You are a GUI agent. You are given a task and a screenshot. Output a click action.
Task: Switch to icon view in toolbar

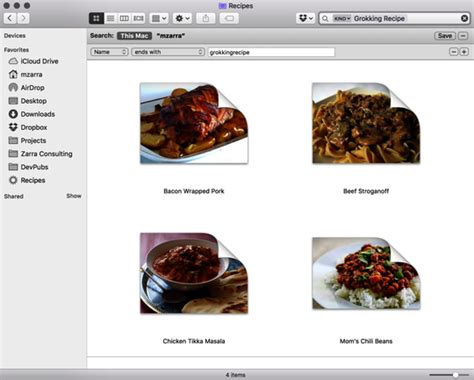[x=96, y=18]
